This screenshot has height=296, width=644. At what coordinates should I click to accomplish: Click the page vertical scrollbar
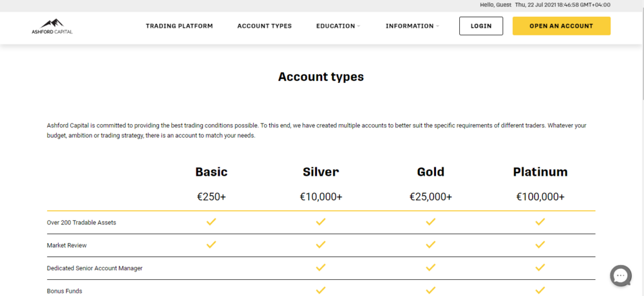639,64
